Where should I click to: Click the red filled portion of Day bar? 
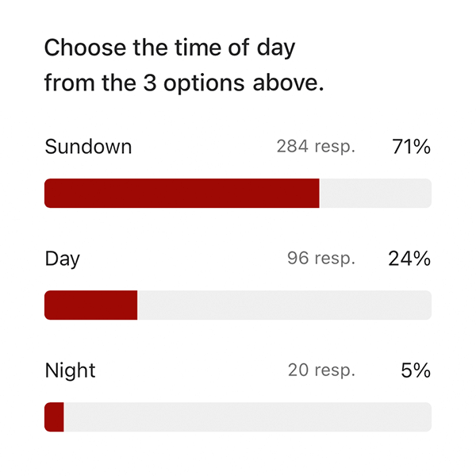90,305
